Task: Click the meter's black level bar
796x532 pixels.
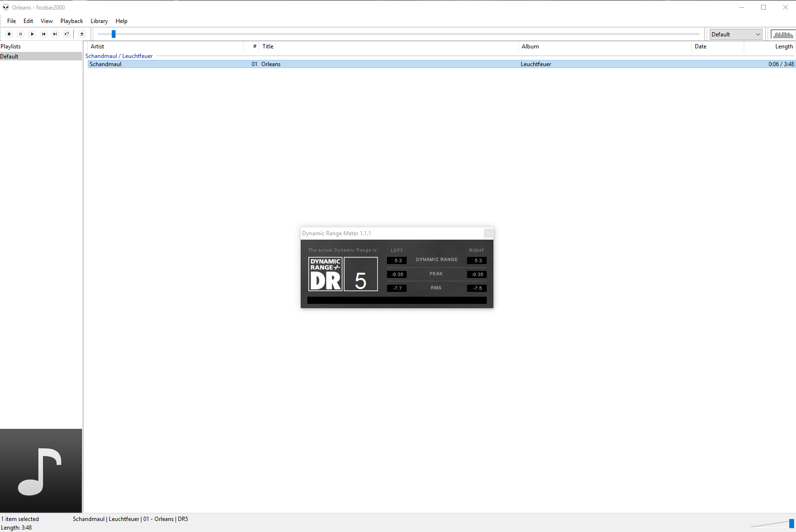Action: [x=397, y=300]
